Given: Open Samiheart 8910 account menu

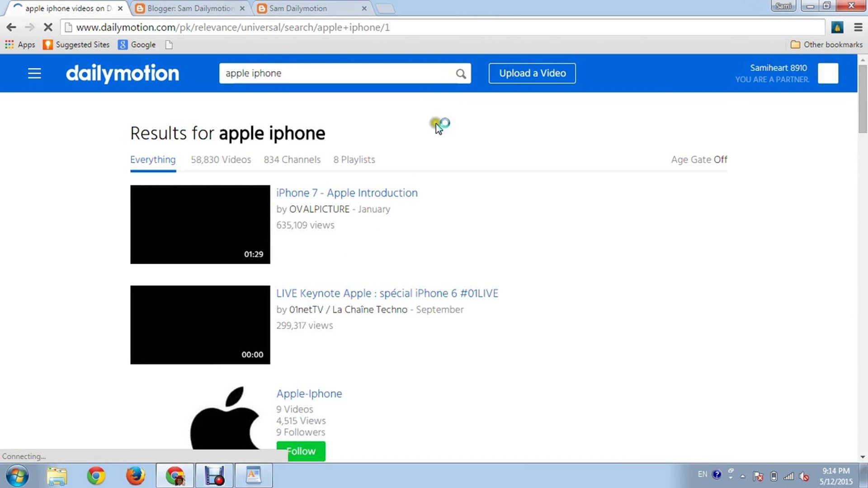Looking at the screenshot, I should (778, 68).
